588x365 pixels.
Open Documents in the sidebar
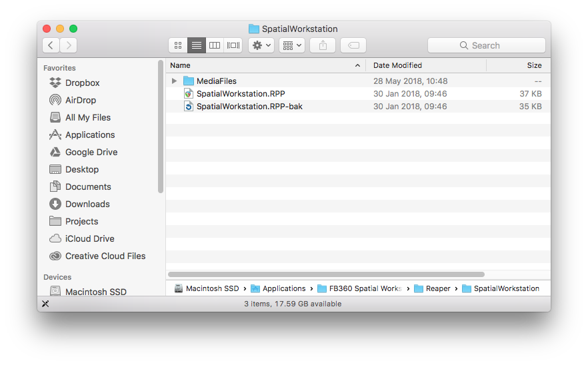pyautogui.click(x=80, y=186)
